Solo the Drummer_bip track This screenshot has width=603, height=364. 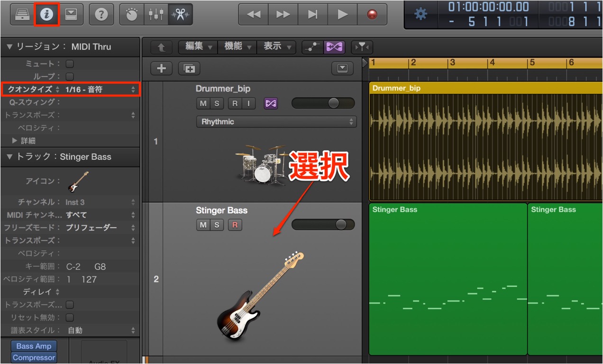point(217,103)
